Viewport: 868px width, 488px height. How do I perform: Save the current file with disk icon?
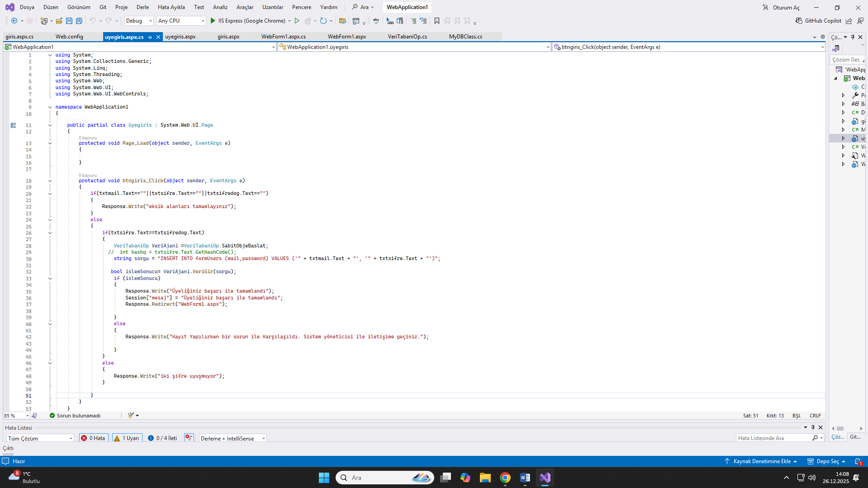(x=69, y=21)
